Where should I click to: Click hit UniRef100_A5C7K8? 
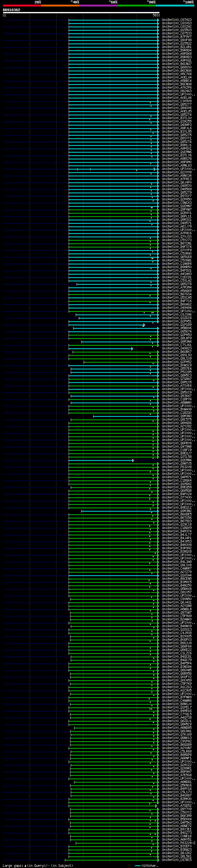(176, 74)
